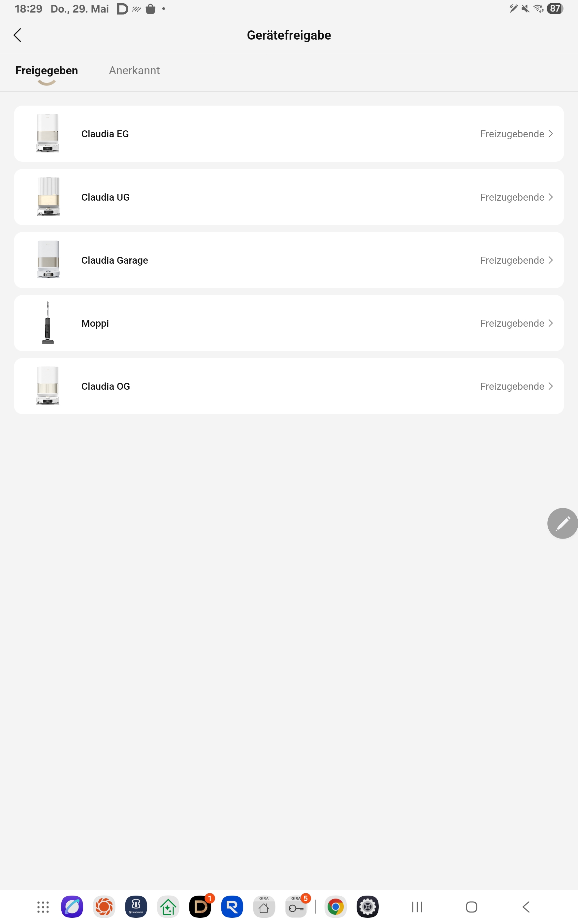Screen dimensions: 578x924
Task: Tap the floating pencil edit button
Action: tap(562, 523)
